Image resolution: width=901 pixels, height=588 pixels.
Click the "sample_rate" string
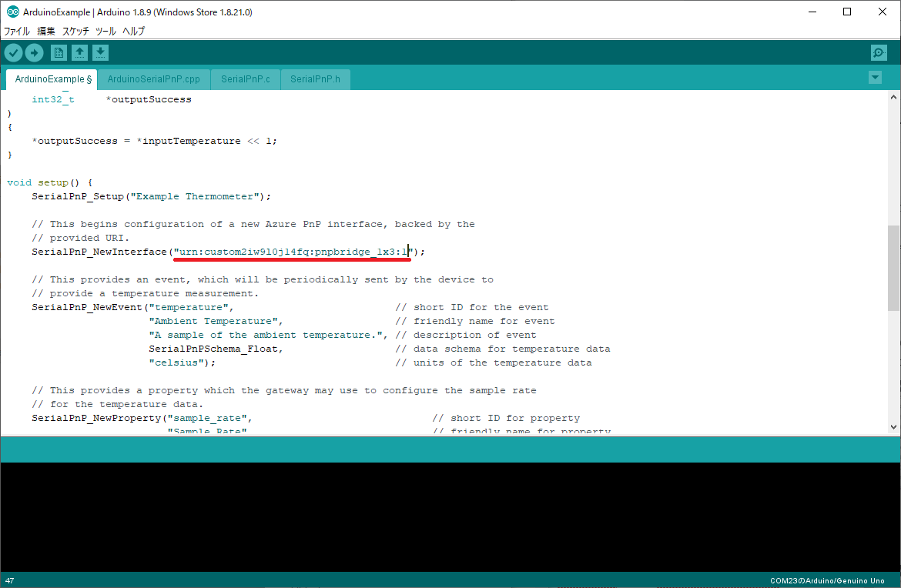[207, 418]
